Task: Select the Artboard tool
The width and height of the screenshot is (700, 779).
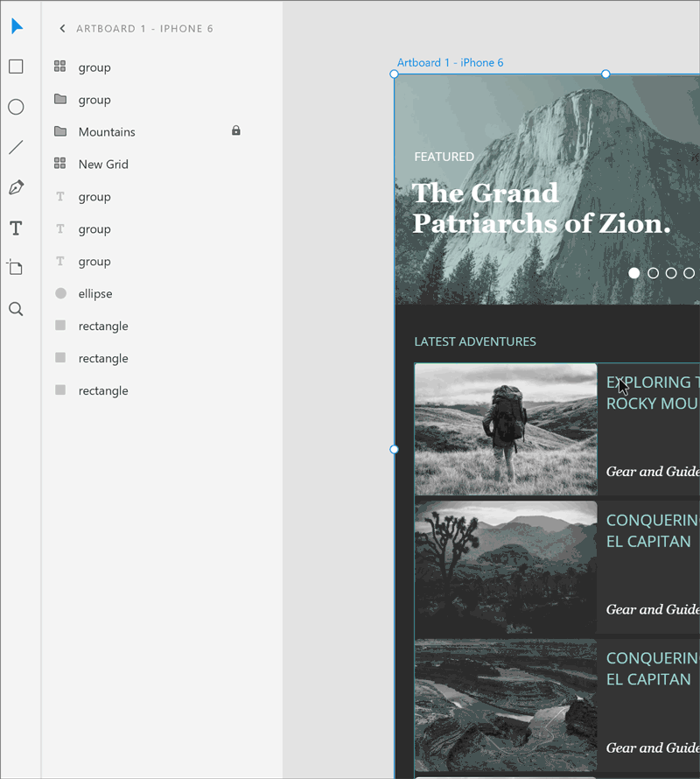Action: click(15, 267)
